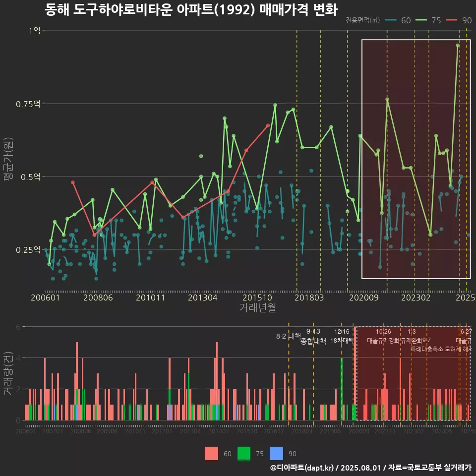Click the 75 text label in bottom legend
The image size is (476, 476).
point(260,454)
